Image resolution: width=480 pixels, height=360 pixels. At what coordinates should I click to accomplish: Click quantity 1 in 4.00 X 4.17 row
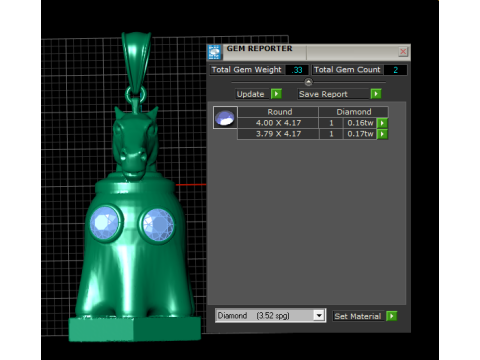pyautogui.click(x=331, y=123)
